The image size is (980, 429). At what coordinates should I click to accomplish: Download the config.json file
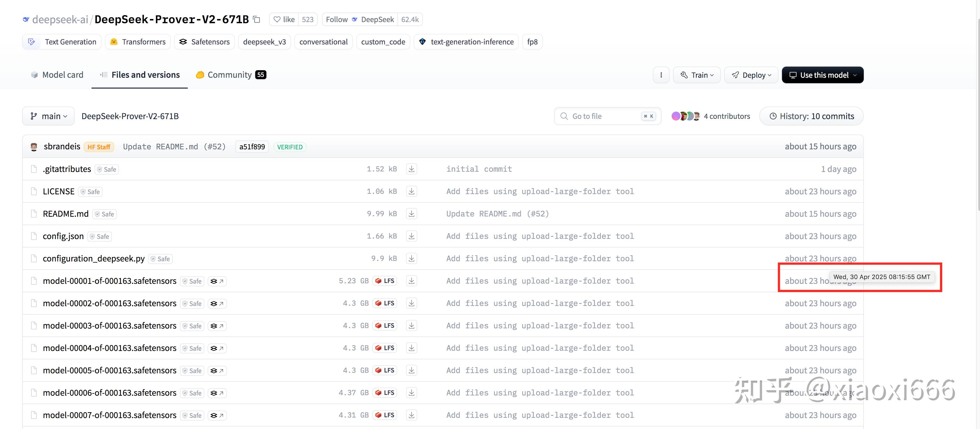(411, 236)
